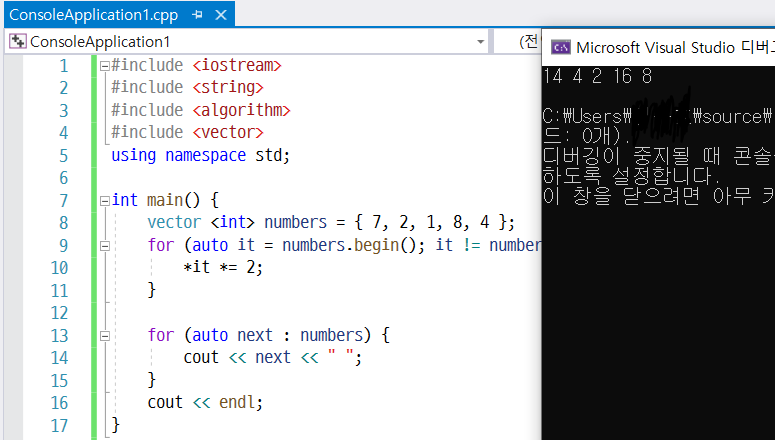
Task: Click 'using namespace std;' on line 5
Action: coord(201,155)
